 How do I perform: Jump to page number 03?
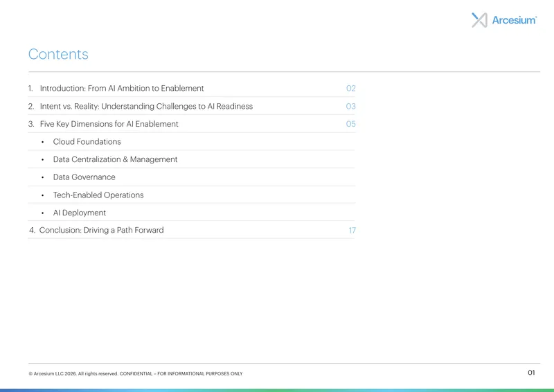click(351, 107)
